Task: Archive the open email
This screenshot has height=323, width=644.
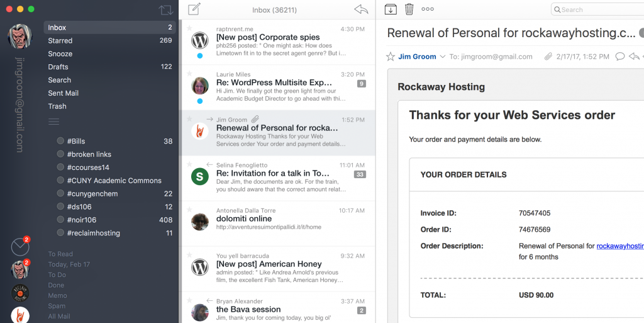Action: 391,9
